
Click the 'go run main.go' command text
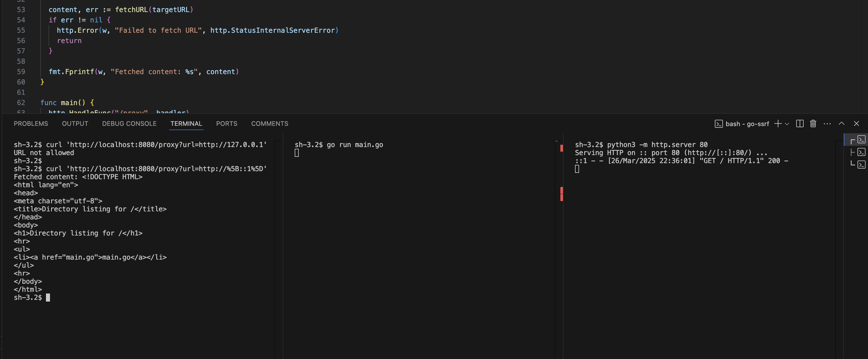[355, 145]
